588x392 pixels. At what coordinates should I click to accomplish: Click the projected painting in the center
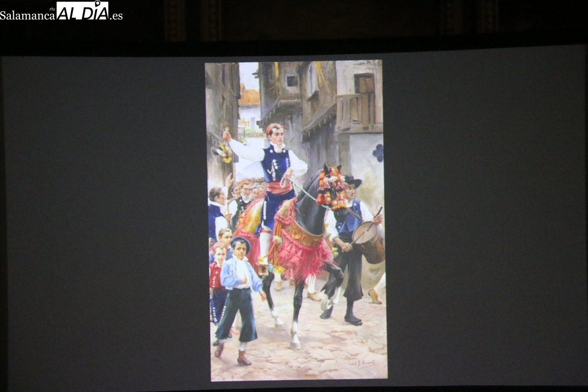click(296, 220)
